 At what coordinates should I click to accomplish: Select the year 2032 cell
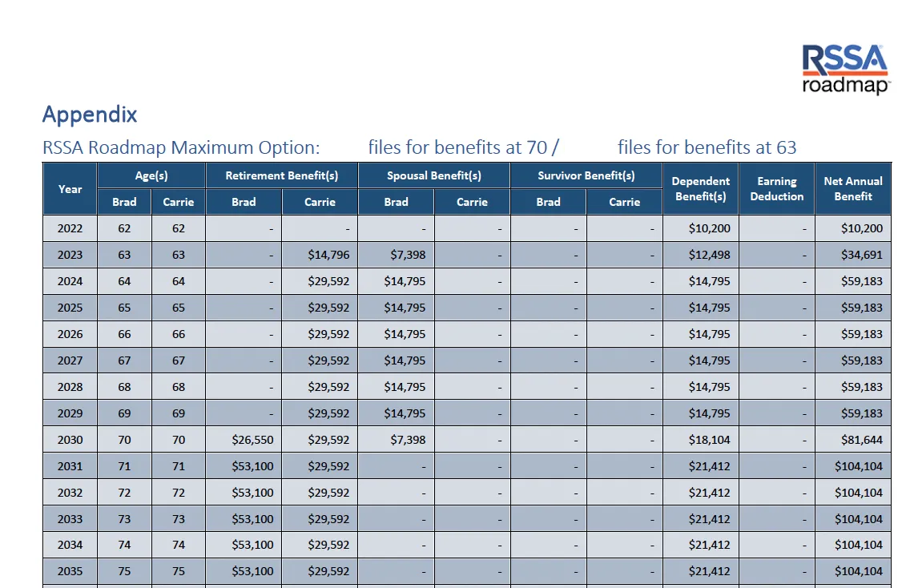click(70, 493)
